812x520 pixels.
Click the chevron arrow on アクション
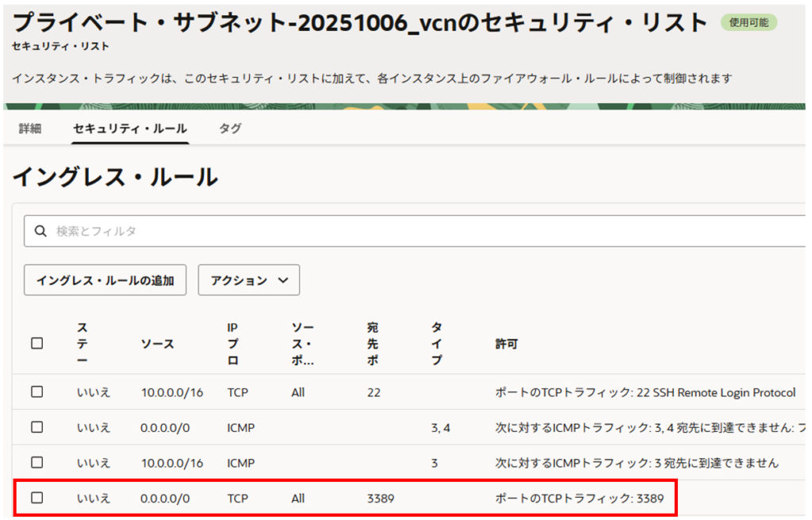(x=283, y=280)
